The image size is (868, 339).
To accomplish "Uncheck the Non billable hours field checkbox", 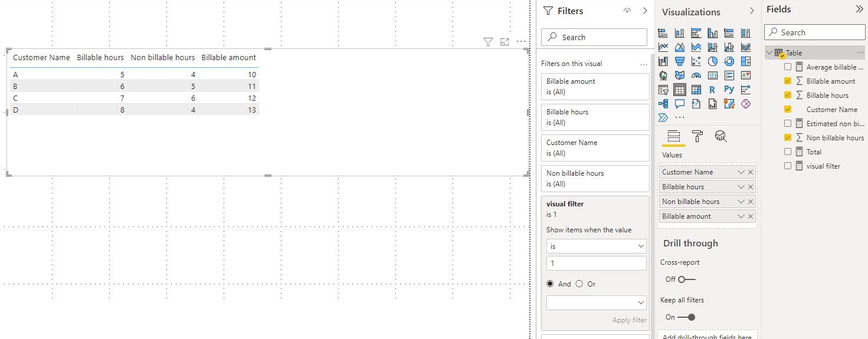I will pos(788,138).
